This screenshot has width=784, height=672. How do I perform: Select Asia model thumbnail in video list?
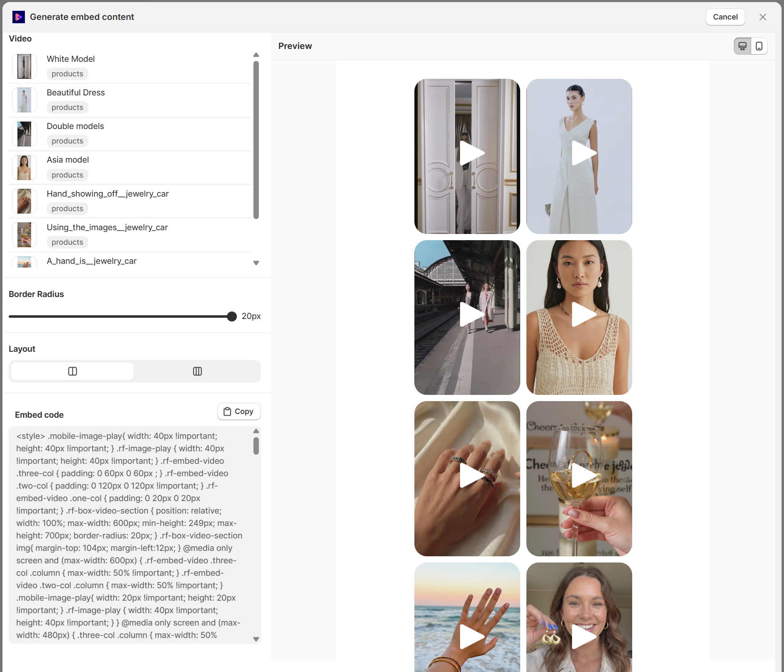[24, 168]
